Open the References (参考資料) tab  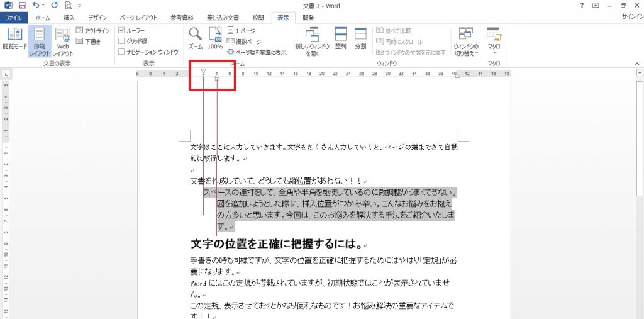point(182,18)
